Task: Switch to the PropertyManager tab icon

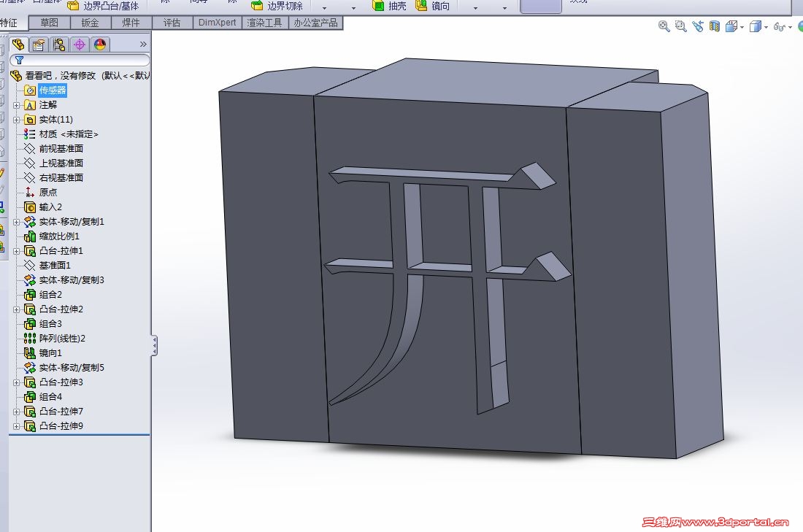Action: (x=39, y=45)
